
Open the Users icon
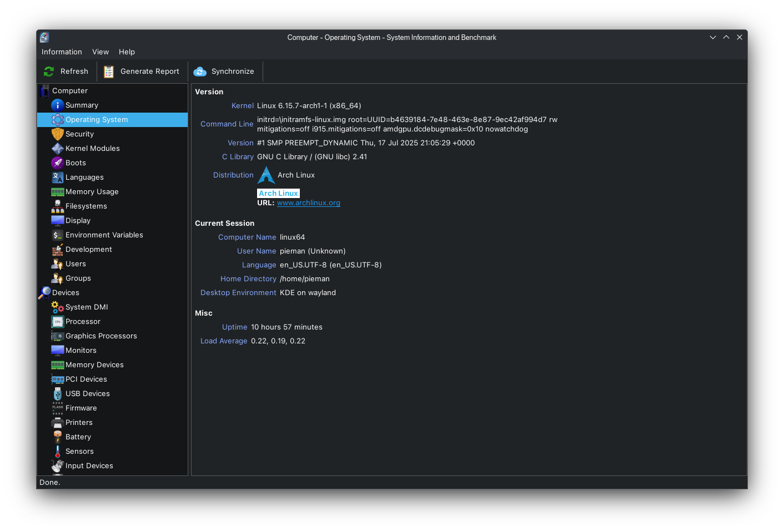click(x=57, y=264)
